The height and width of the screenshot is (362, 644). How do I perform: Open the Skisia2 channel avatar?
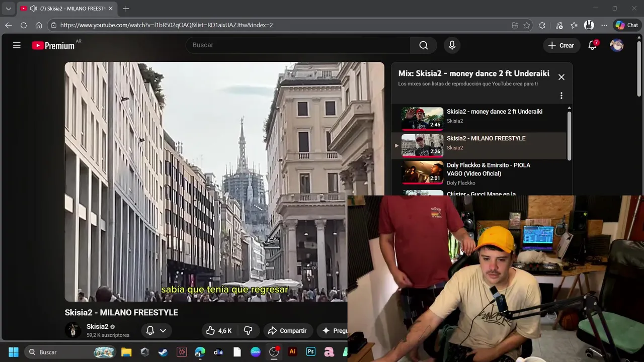point(73,330)
